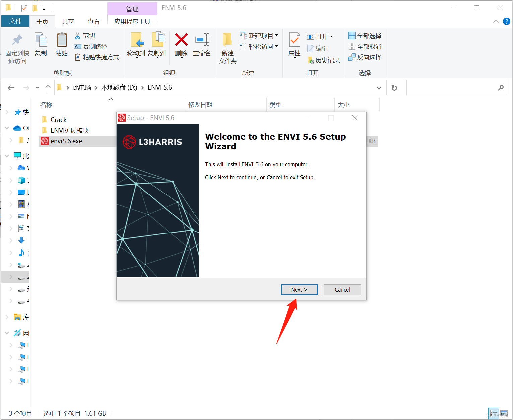The height and width of the screenshot is (420, 513).
Task: Cancel the ENVI 5.6 setup
Action: 342,290
